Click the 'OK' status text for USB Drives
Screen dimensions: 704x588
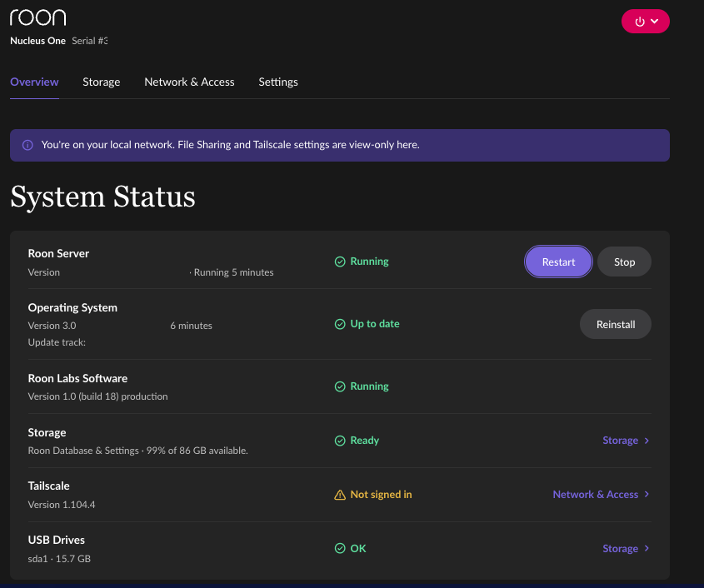point(358,549)
